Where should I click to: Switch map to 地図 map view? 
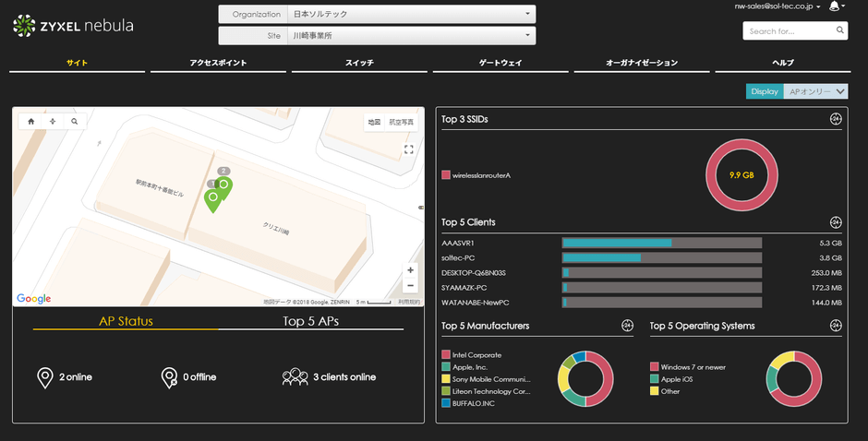(x=374, y=122)
